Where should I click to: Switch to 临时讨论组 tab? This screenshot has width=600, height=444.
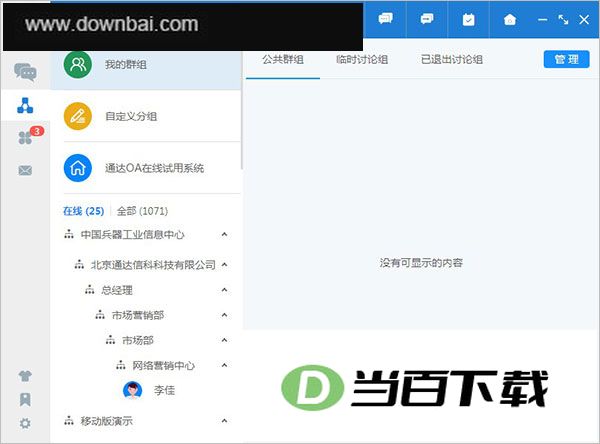pyautogui.click(x=362, y=60)
